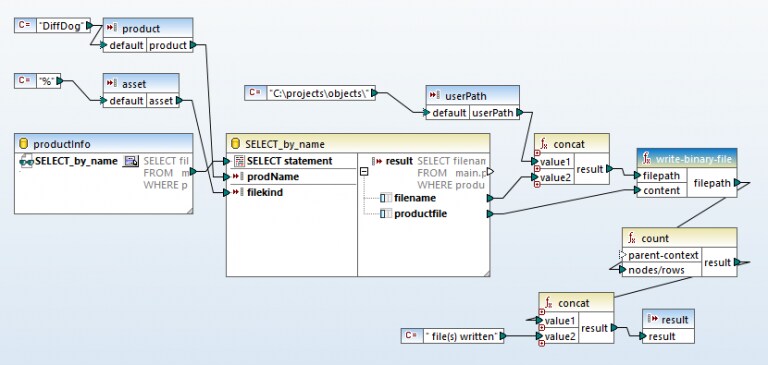Click the plus above value1 in lower concat
Viewport: 768px width, 365px height.
[x=542, y=312]
